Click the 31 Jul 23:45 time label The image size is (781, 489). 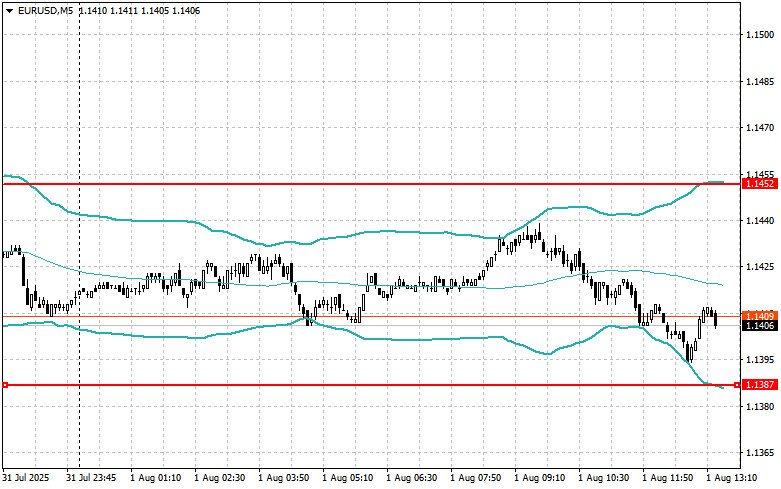tap(89, 479)
